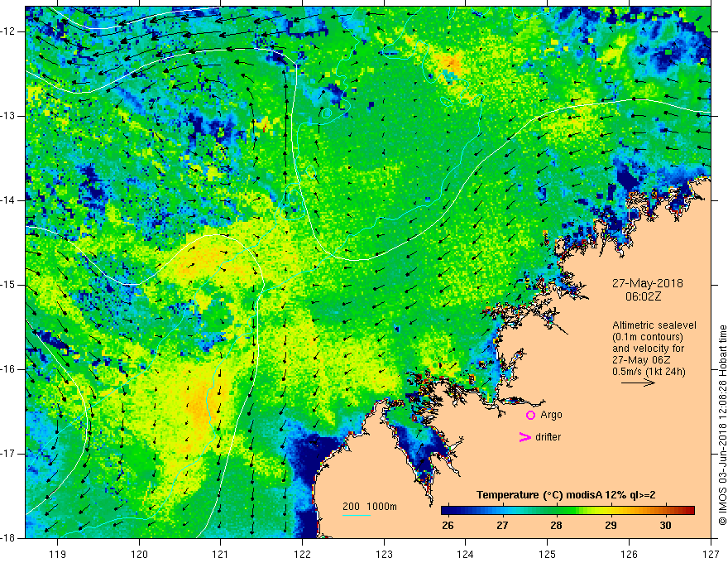Click the '(0.1m contours)' caption line
This screenshot has width=728, height=563.
(x=648, y=337)
